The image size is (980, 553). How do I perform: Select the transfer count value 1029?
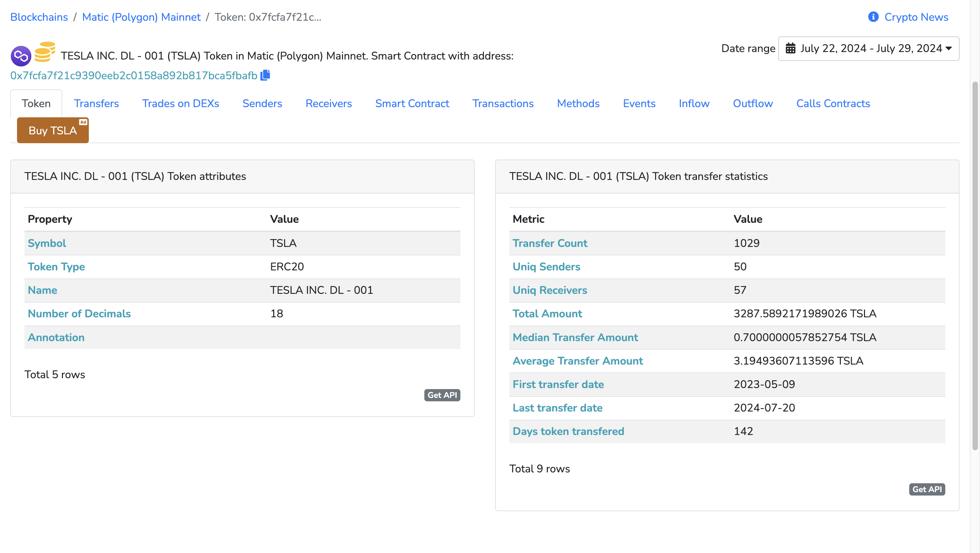[x=747, y=243]
